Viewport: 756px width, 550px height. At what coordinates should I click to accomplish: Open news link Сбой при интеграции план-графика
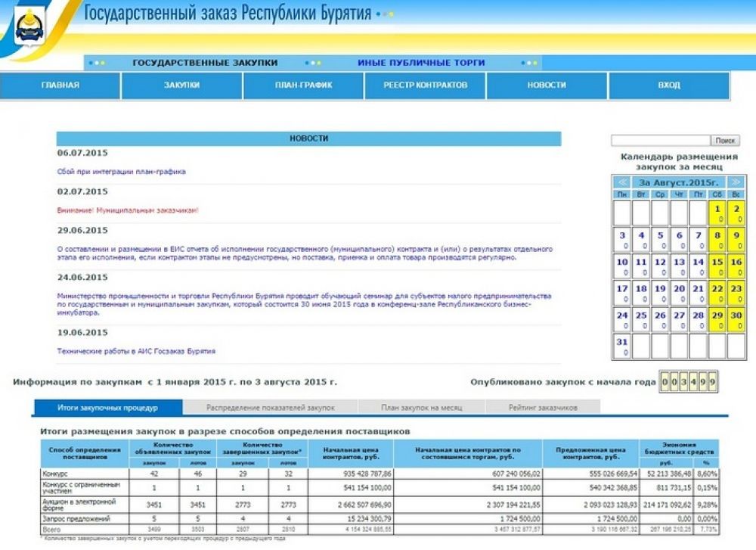click(x=122, y=172)
